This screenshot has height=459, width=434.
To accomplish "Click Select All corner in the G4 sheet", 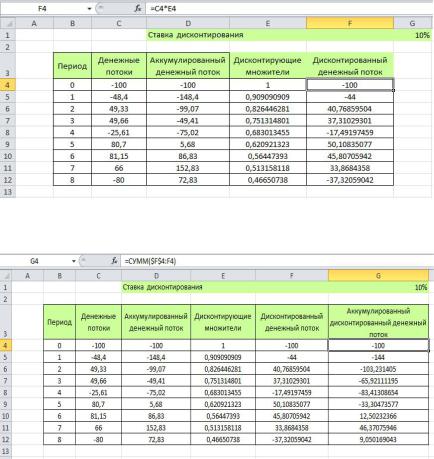I will point(6,276).
